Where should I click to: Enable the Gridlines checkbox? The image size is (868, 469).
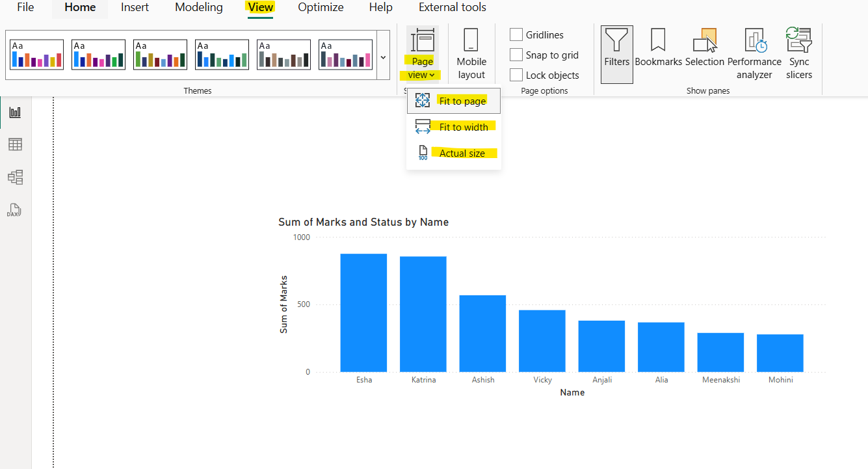517,34
